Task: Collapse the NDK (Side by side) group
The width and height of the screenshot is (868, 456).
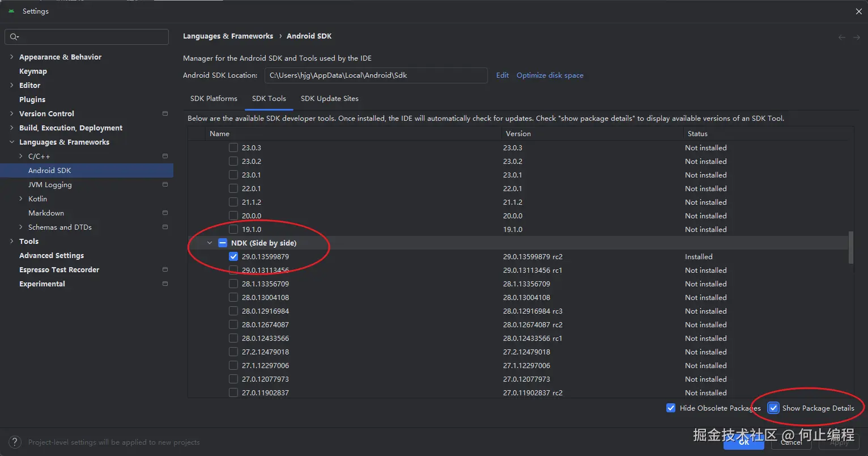Action: tap(210, 243)
